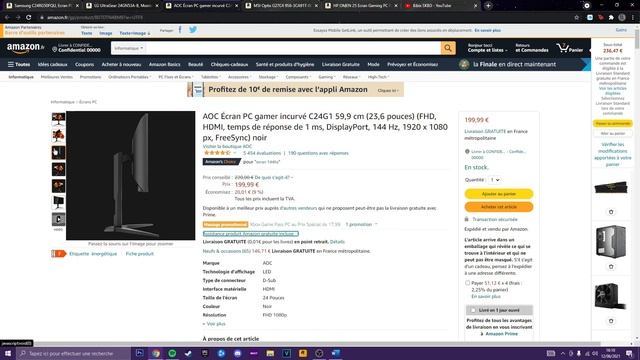640x360 pixels.
Task: Click the Passer la commande button
Action: tap(613, 123)
